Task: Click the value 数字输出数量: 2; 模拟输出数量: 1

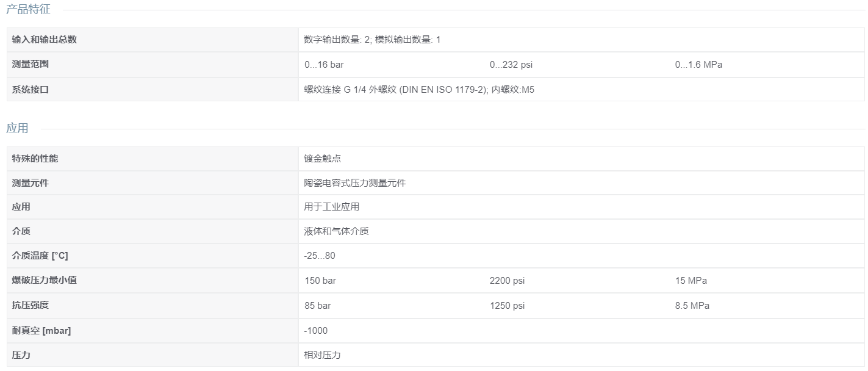Action: 372,40
